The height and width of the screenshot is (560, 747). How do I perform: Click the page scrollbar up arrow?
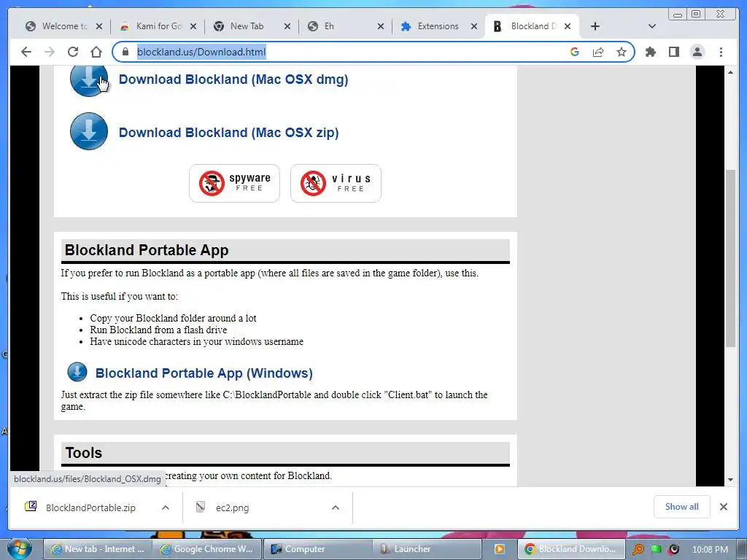[x=730, y=72]
